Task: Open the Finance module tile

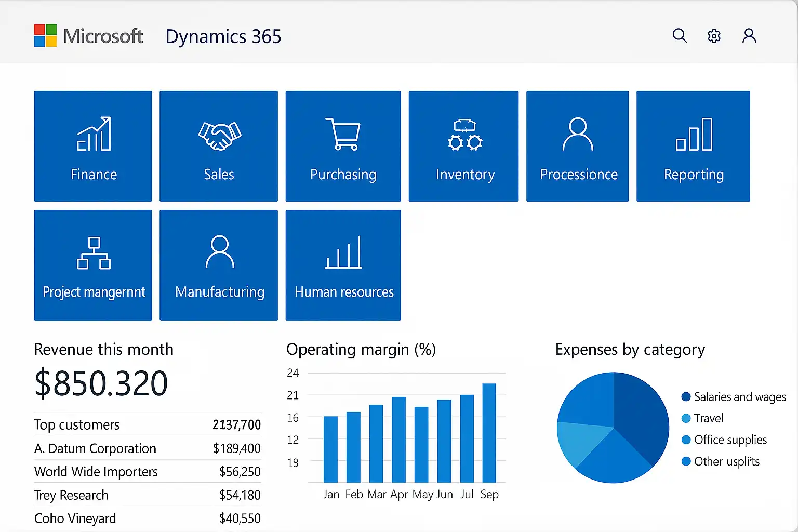Action: coord(93,146)
